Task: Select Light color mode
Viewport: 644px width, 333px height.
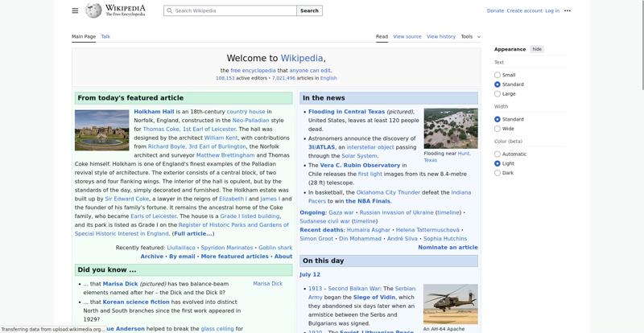Action: tap(497, 164)
